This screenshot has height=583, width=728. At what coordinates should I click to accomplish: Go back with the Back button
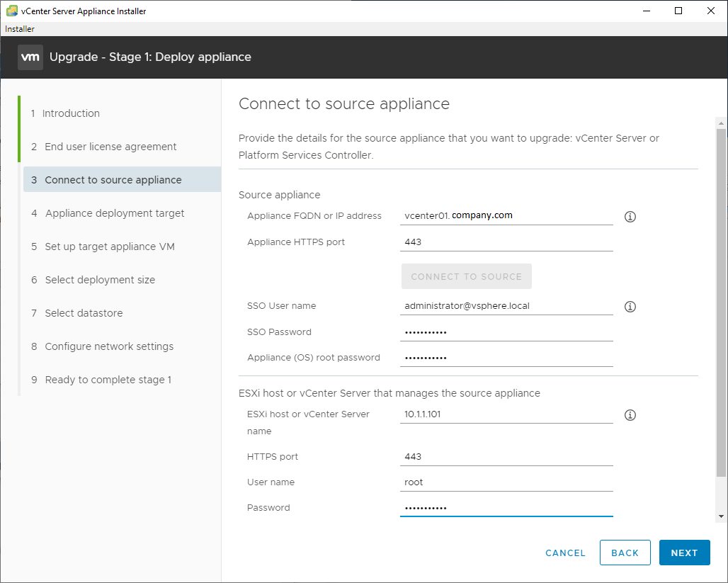coord(625,553)
